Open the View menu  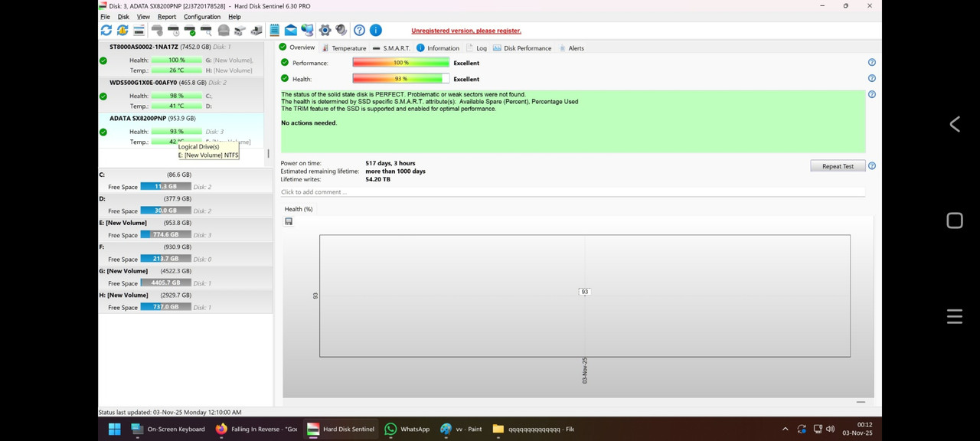143,17
